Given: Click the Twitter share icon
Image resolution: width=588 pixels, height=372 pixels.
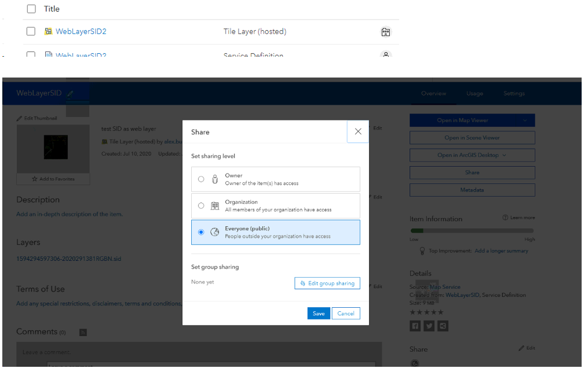Looking at the screenshot, I should 429,326.
